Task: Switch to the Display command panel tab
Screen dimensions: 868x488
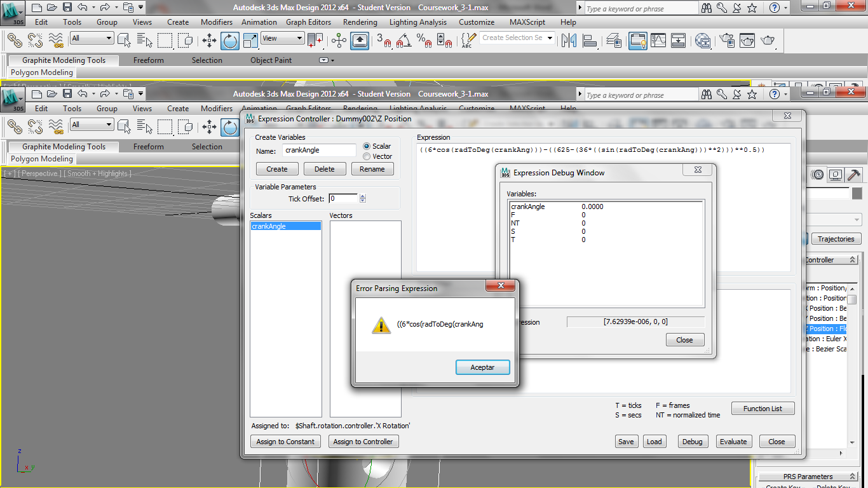Action: (x=836, y=175)
